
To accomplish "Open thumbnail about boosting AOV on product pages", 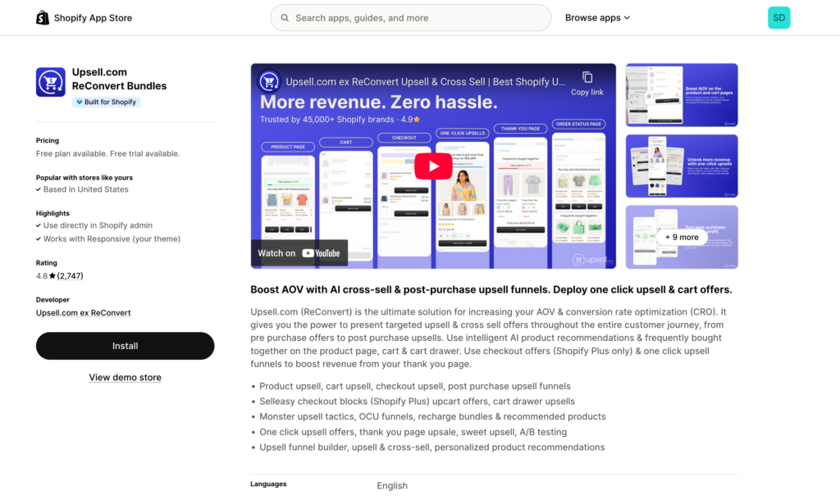I will [682, 95].
